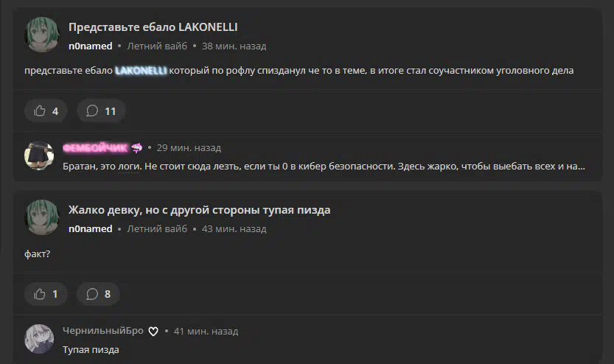Like the post about LAKONELLI

click(46, 111)
